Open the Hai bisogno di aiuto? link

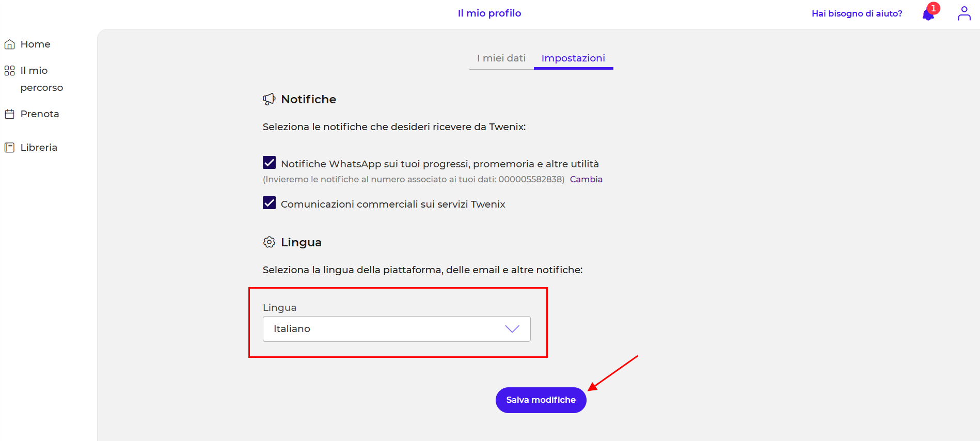tap(857, 13)
